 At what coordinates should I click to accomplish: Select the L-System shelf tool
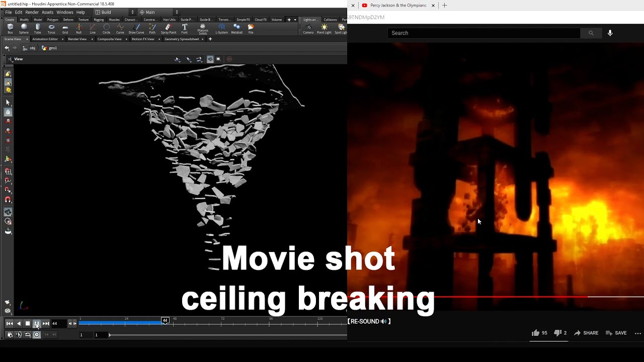[x=221, y=29]
